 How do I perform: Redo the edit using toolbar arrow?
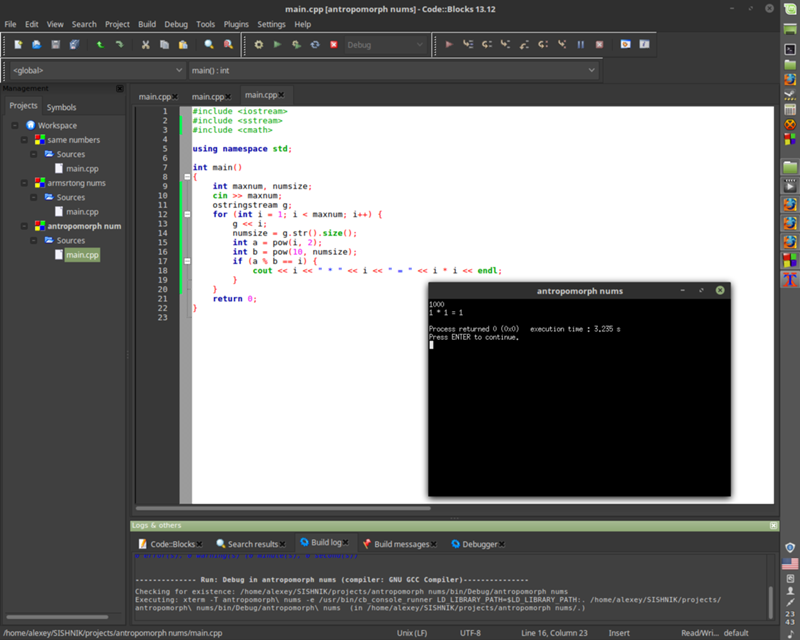pos(119,45)
